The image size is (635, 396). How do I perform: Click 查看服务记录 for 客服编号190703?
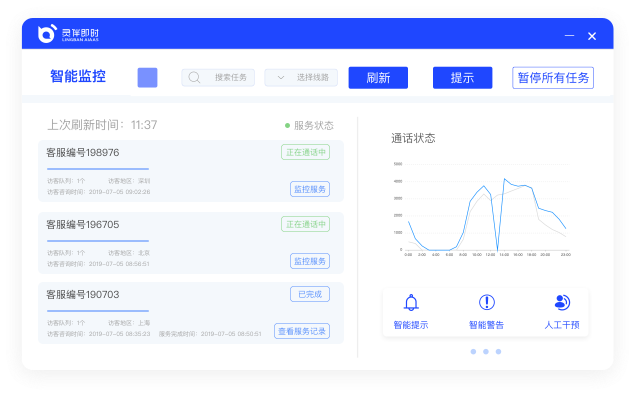[302, 331]
